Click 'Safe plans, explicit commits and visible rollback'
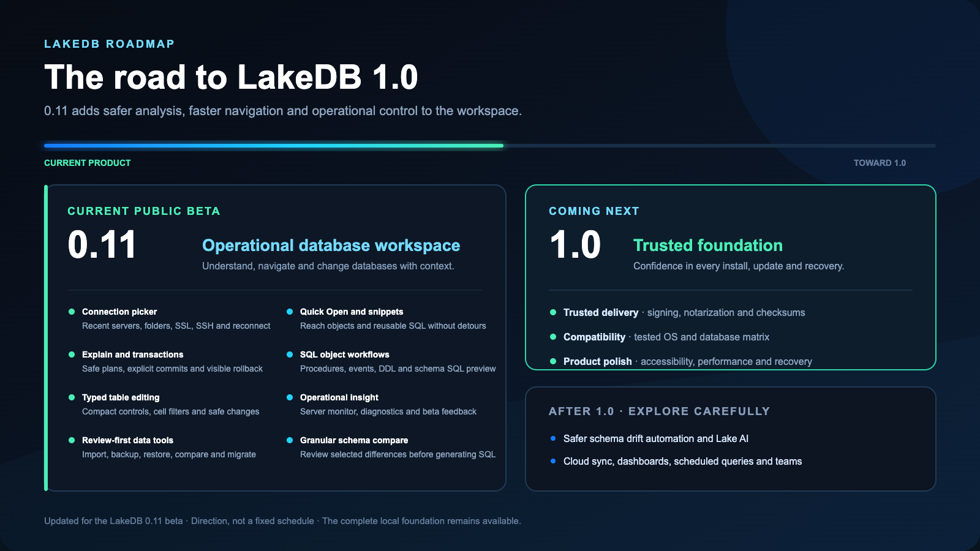Image resolution: width=980 pixels, height=551 pixels. (172, 369)
